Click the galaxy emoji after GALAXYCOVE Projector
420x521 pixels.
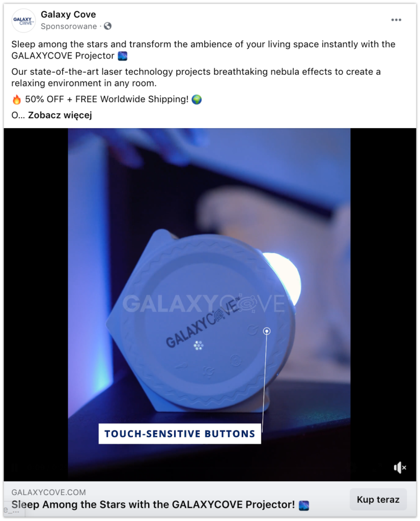click(123, 56)
